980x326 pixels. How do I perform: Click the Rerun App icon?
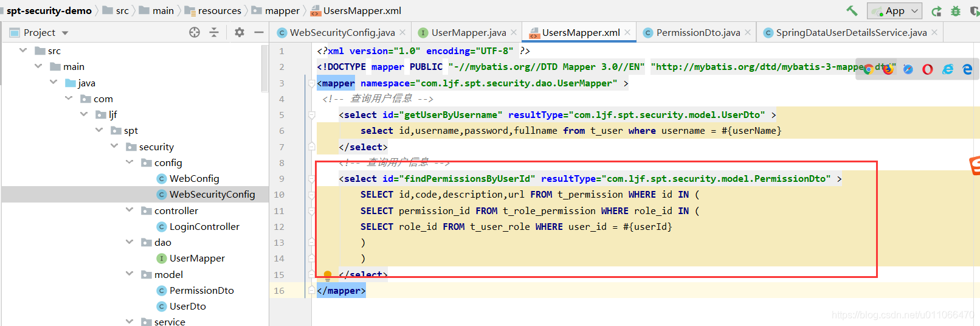click(936, 11)
